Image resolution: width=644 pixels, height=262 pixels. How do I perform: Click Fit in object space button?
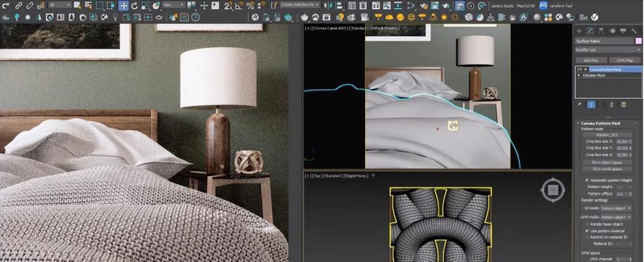tap(607, 162)
